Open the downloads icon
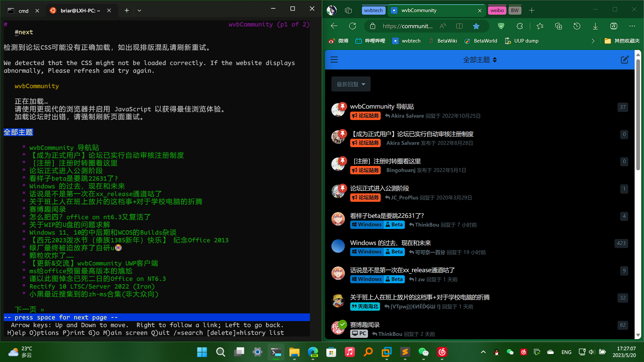 (595, 26)
